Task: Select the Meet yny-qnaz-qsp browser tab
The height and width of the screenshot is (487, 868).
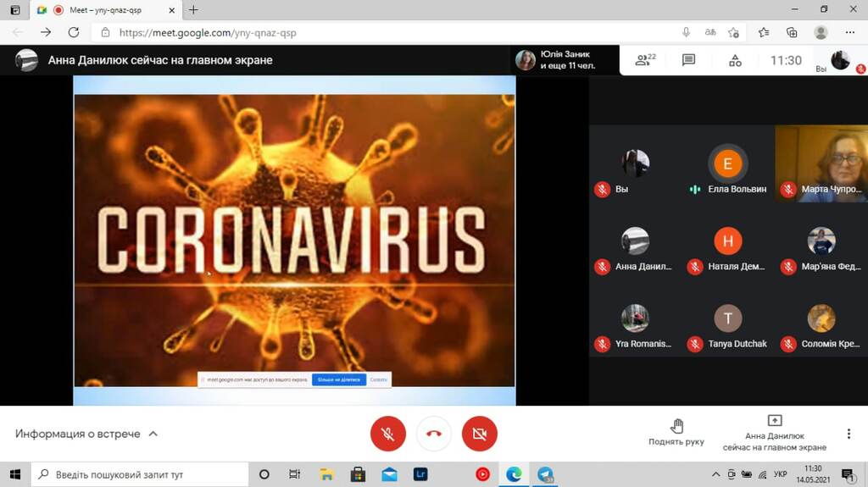Action: [x=105, y=10]
